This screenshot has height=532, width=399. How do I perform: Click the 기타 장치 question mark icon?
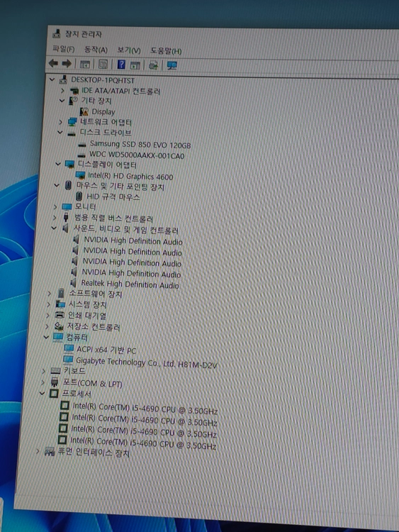coord(73,101)
